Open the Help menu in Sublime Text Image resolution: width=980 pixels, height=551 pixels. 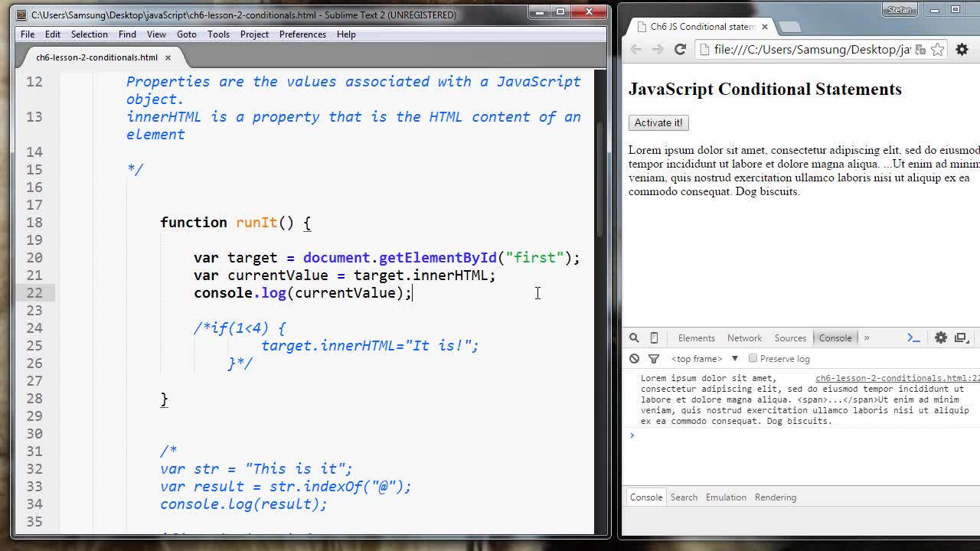point(346,34)
